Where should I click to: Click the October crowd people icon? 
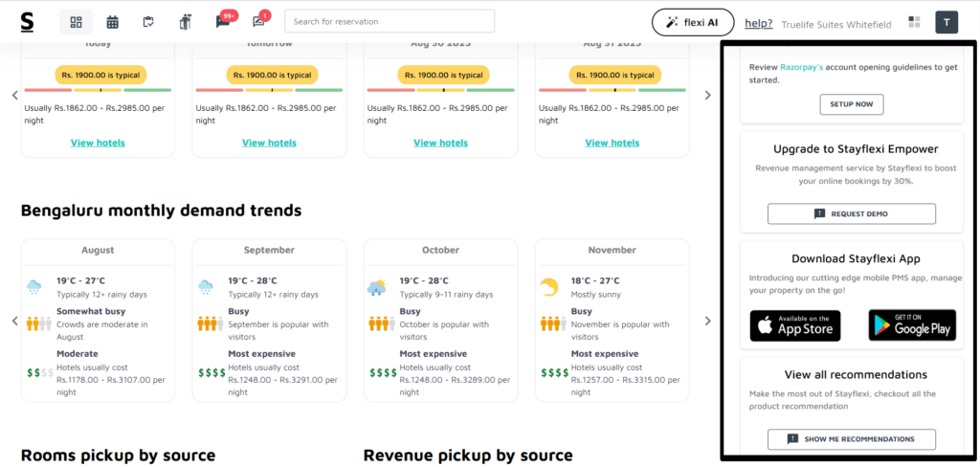tap(382, 323)
